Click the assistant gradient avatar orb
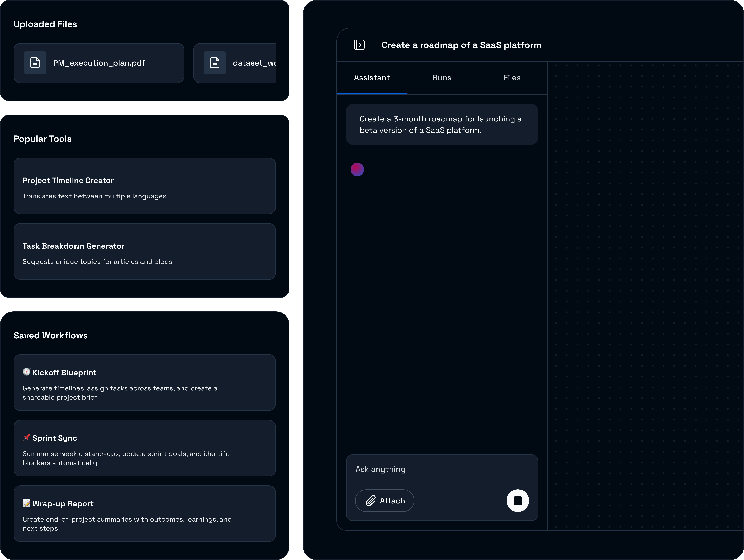 coord(357,169)
